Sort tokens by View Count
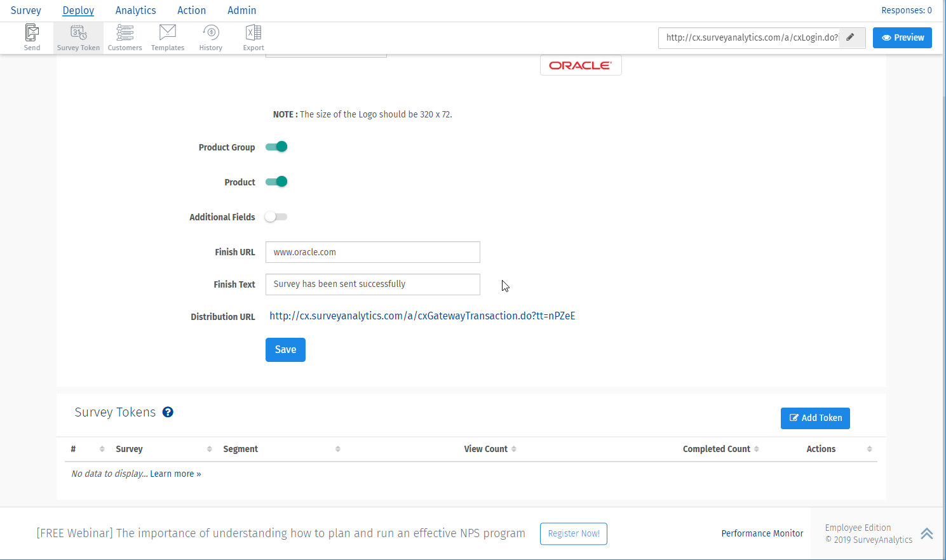The width and height of the screenshot is (946, 560). coord(515,449)
